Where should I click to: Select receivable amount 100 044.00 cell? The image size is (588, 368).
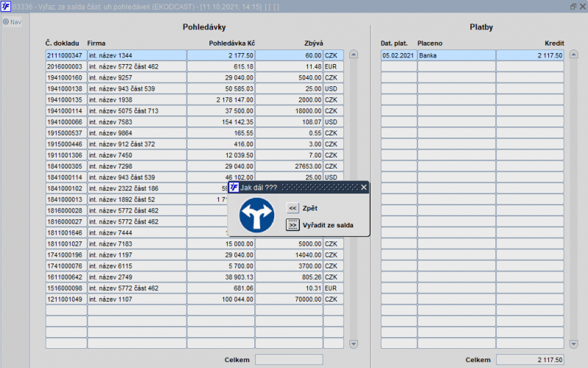(x=220, y=300)
